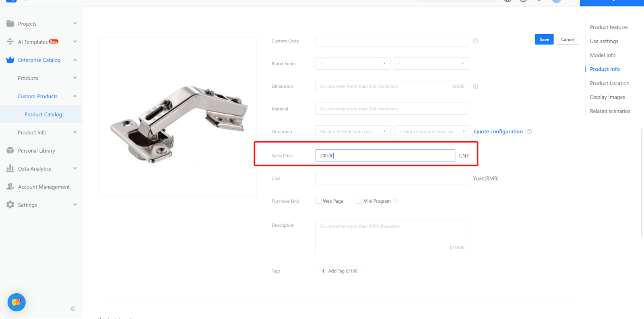Click the Enterprise Catalog crown icon

pyautogui.click(x=10, y=60)
